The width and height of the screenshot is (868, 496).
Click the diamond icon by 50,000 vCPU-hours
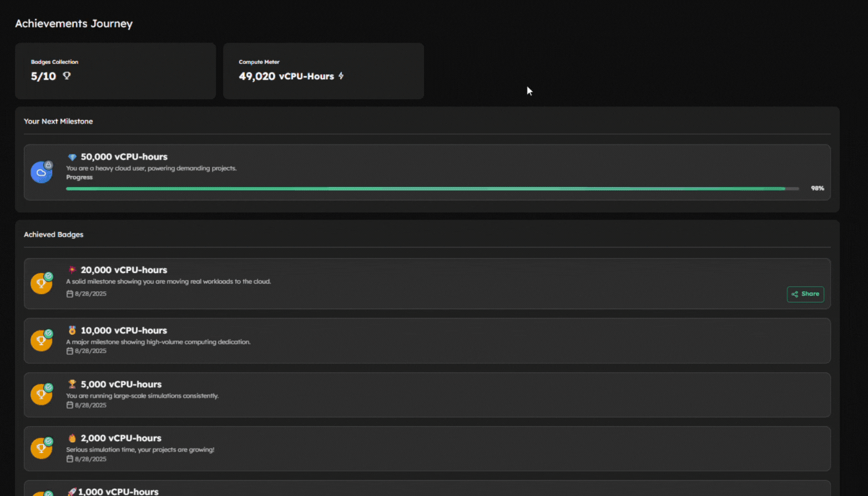(x=72, y=157)
